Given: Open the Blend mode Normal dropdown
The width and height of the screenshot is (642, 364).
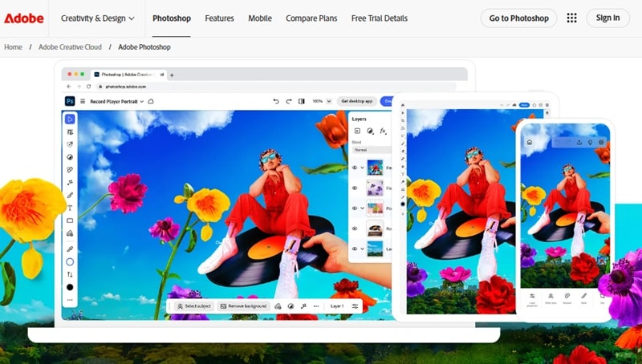Looking at the screenshot, I should coord(371,150).
